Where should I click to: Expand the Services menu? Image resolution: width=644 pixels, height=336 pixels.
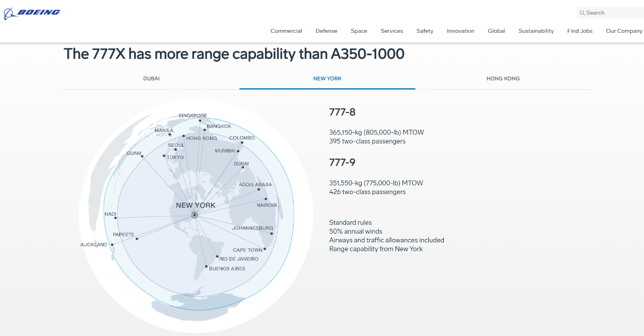(392, 31)
